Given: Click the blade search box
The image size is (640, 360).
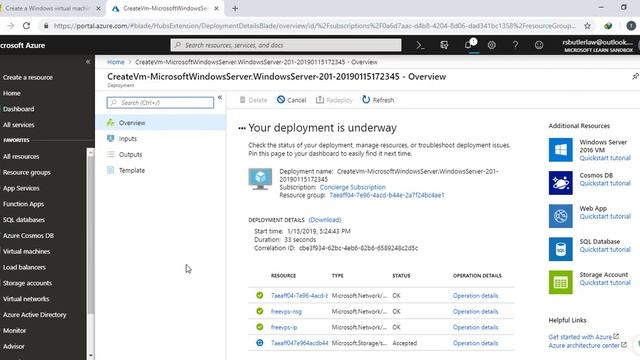Looking at the screenshot, I should pyautogui.click(x=160, y=102).
